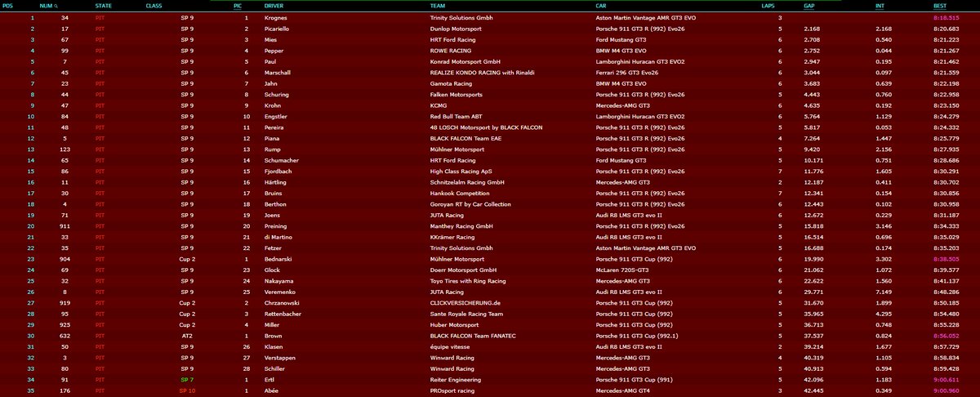Click team Hankook Competition
Image resolution: width=980 pixels, height=397 pixels.
(x=459, y=193)
